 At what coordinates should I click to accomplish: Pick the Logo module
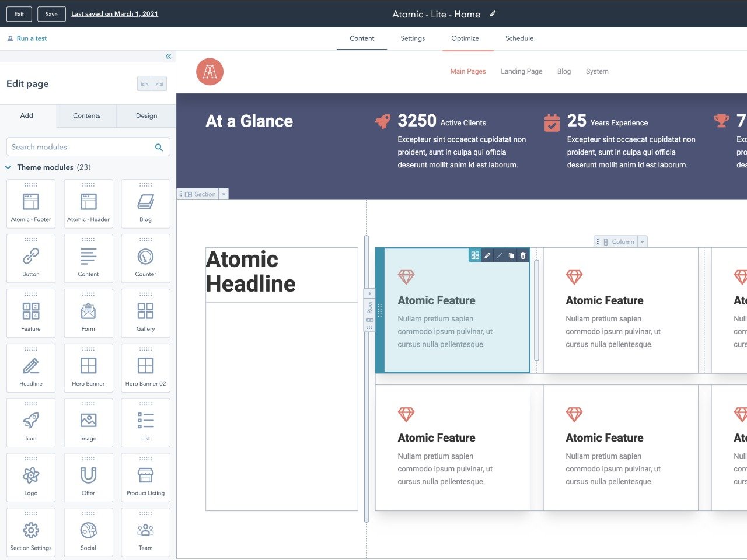(31, 478)
